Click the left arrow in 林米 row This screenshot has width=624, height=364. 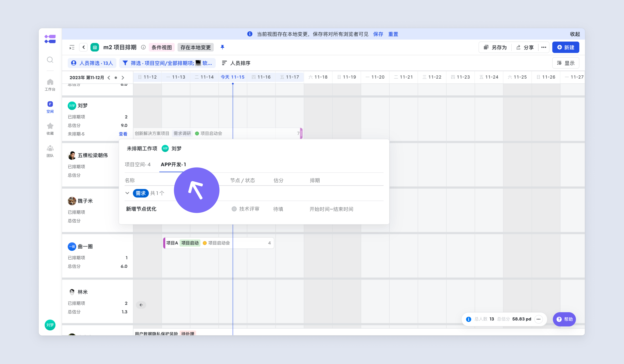coord(141,305)
